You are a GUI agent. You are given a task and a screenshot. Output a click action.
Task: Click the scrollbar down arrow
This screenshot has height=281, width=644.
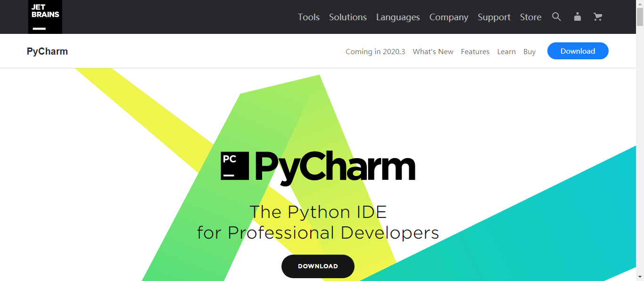640,277
